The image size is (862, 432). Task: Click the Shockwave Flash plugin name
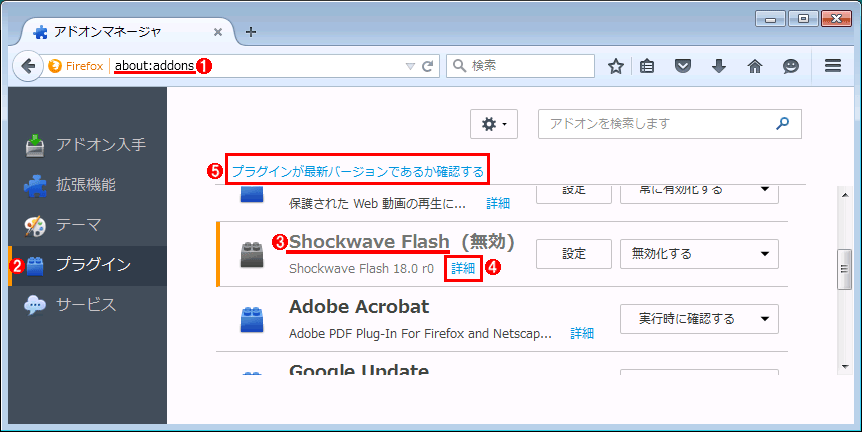(369, 241)
